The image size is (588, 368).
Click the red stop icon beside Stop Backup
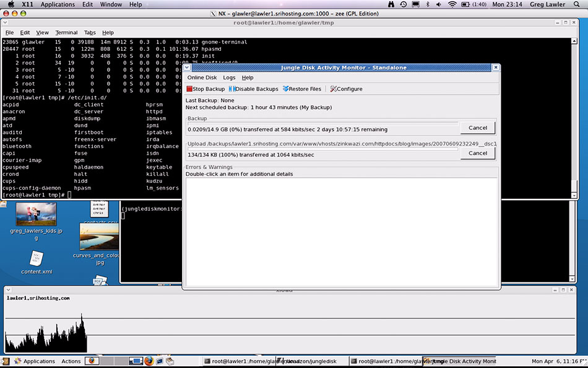[189, 89]
